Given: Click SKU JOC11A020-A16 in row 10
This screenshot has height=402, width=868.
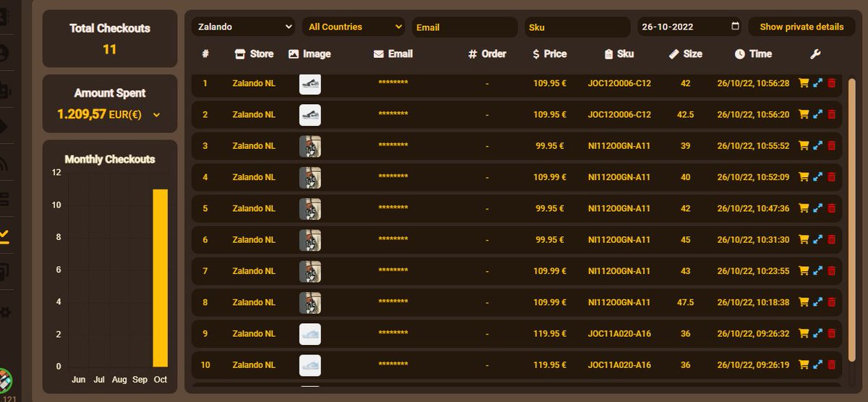Looking at the screenshot, I should coord(619,365).
